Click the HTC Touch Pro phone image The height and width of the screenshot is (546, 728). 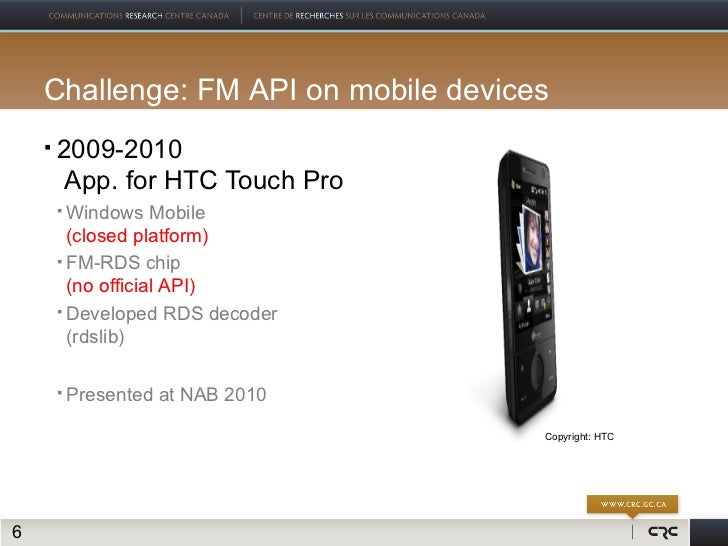pyautogui.click(x=528, y=288)
